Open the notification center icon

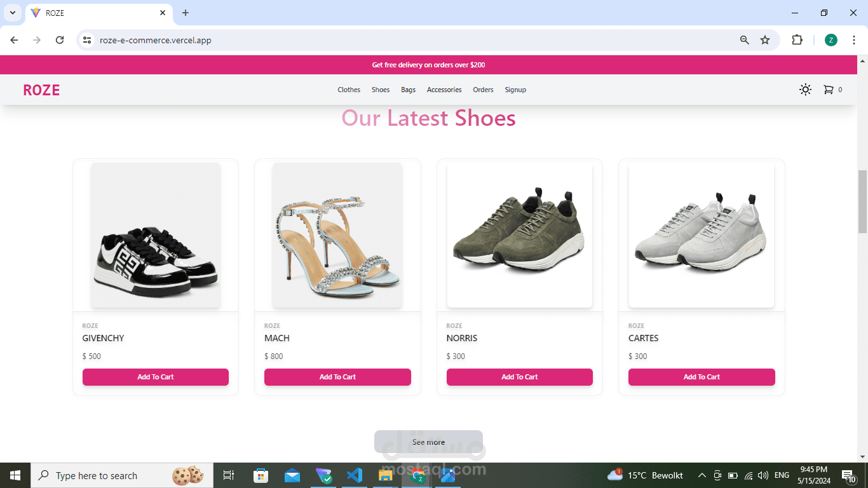[848, 475]
